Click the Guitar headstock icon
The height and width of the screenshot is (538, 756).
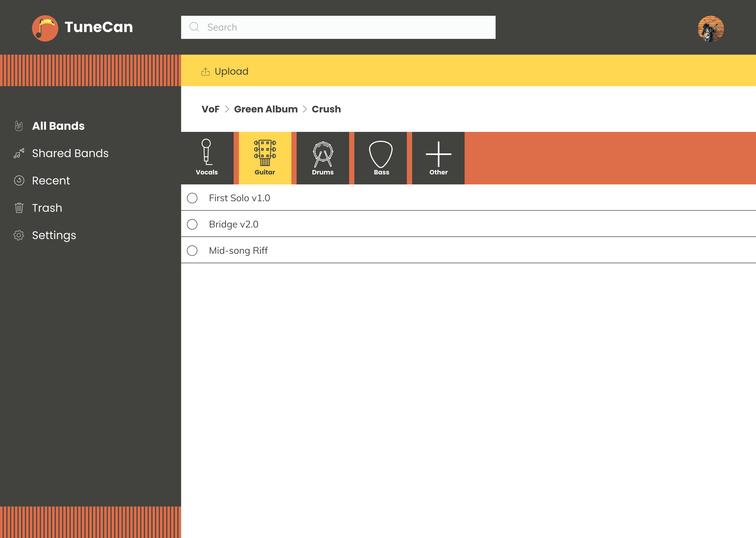(x=265, y=153)
